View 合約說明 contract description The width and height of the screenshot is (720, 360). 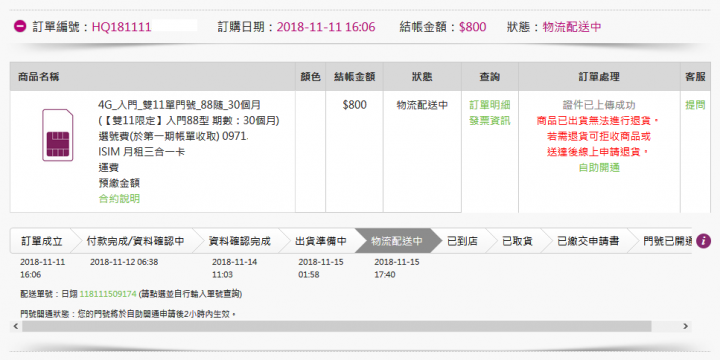(x=119, y=199)
